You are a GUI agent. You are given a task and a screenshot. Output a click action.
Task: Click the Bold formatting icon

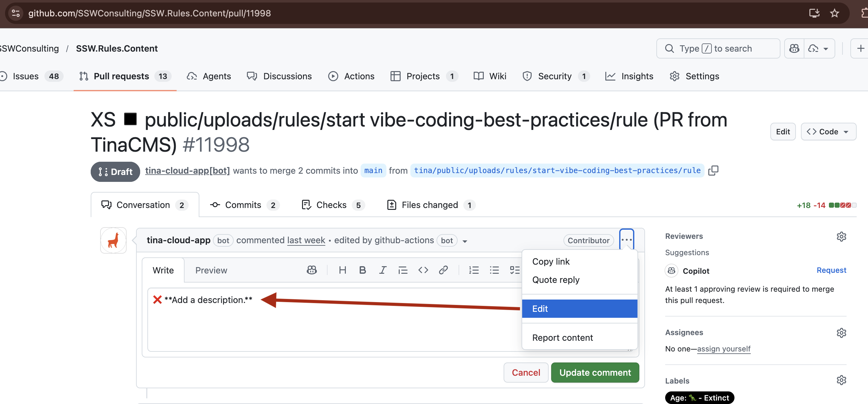[362, 270]
